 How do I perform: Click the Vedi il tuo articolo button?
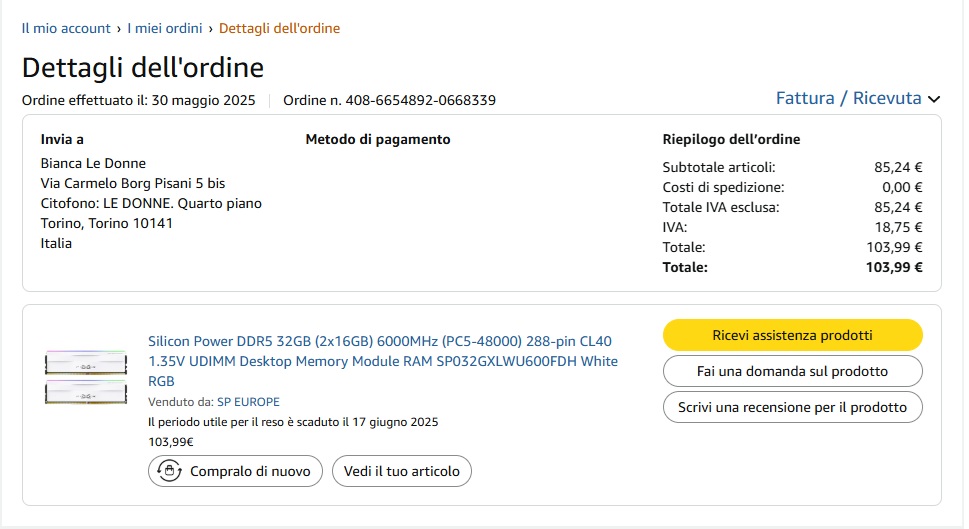point(401,471)
